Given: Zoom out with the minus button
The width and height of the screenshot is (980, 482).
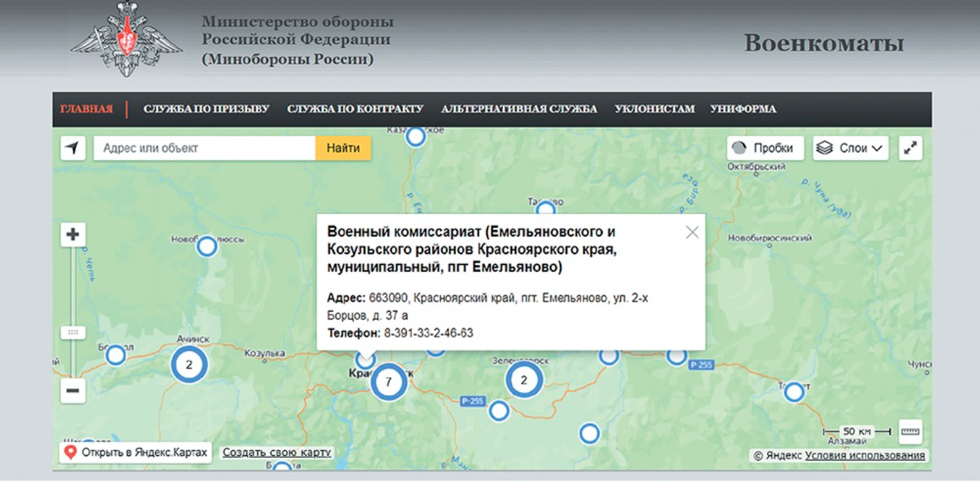Looking at the screenshot, I should [x=73, y=390].
